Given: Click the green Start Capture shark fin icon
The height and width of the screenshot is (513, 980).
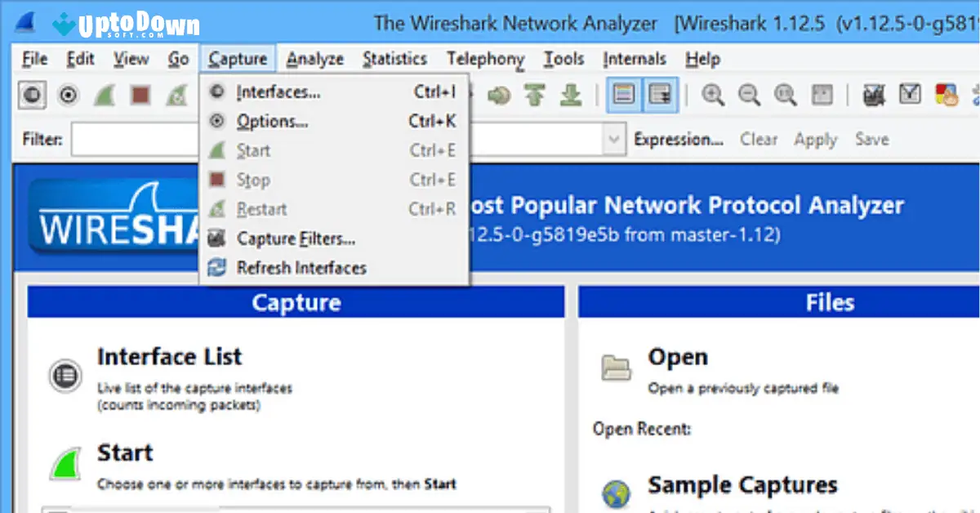Looking at the screenshot, I should pos(105,95).
